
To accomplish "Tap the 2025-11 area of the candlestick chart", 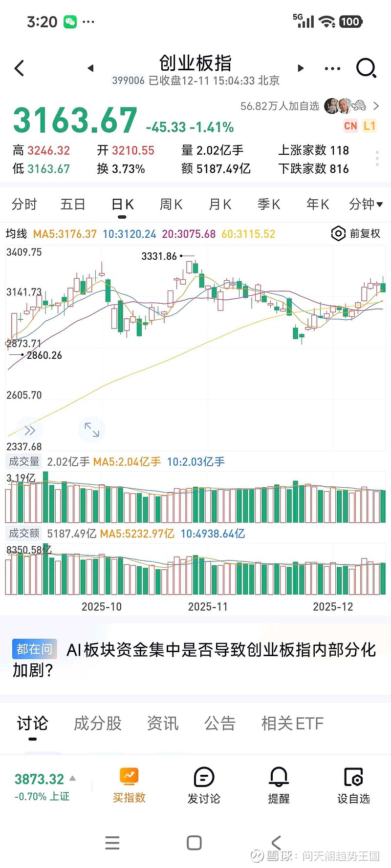I will click(x=208, y=342).
